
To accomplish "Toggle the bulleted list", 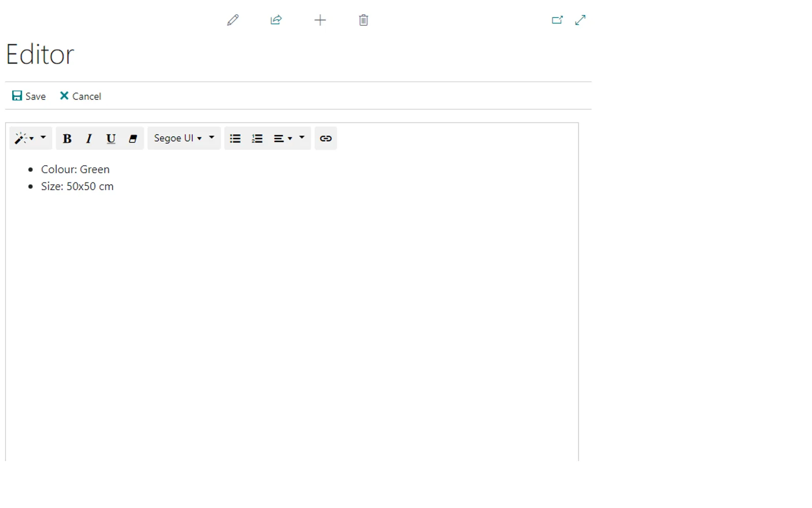I will click(x=235, y=139).
